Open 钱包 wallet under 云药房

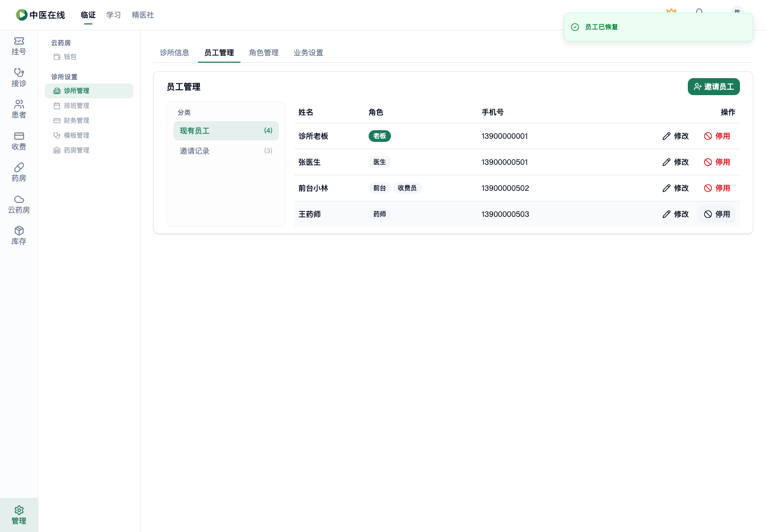tap(89, 57)
